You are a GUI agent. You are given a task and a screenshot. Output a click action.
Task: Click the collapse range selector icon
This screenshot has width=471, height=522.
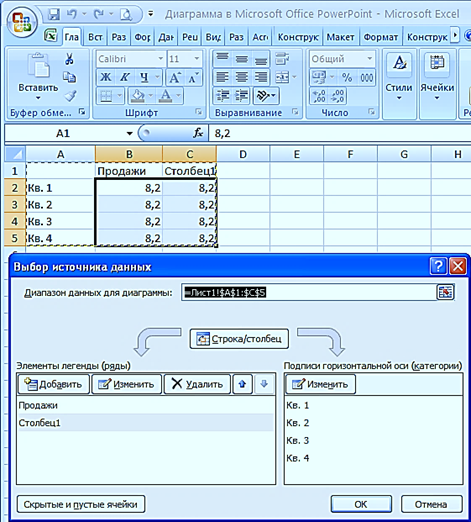(445, 292)
